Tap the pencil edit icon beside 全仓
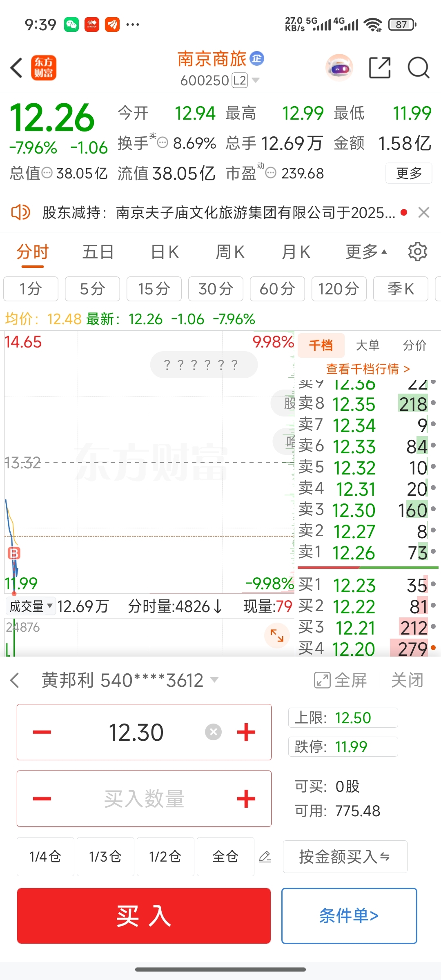Viewport: 441px width, 980px height. 265,856
